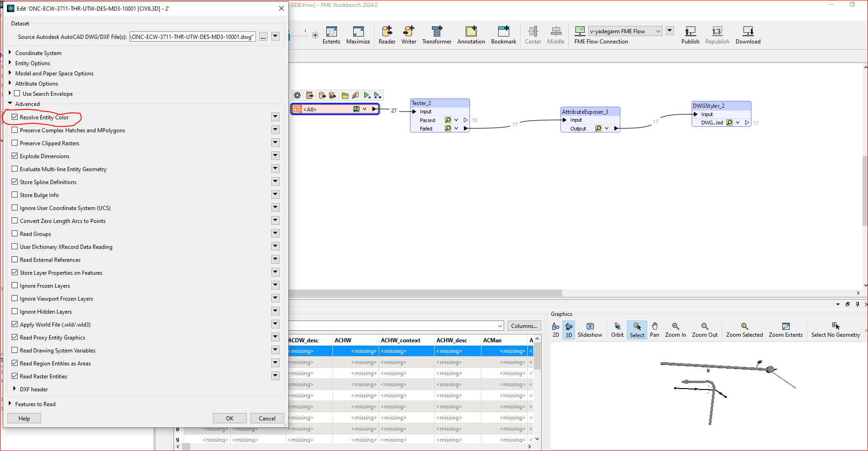This screenshot has width=868, height=451.
Task: Click the zoom plus icon near canvas slider
Action: [315, 35]
